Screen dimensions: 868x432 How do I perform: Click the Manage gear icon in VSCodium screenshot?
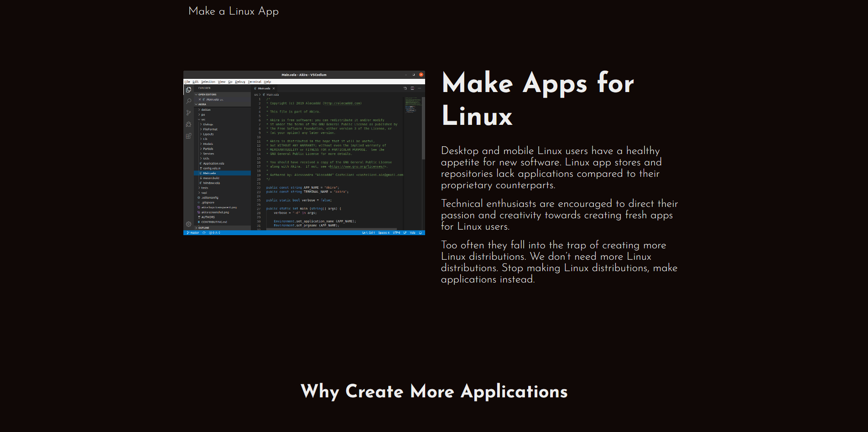(x=188, y=224)
